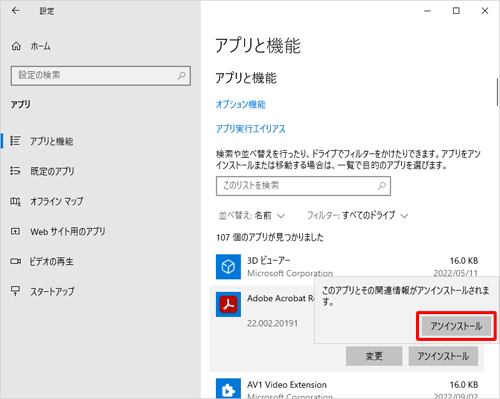Click the 既定のアプリ sidebar icon

click(x=15, y=171)
